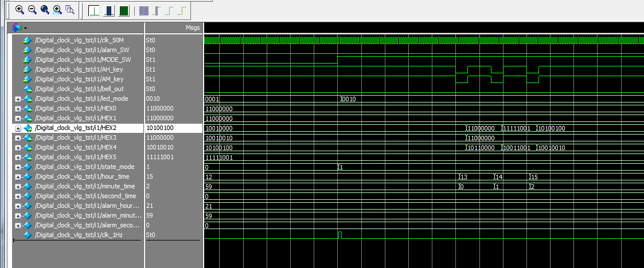Expand the HEX4 signal bus
644x268 pixels.
[18, 147]
